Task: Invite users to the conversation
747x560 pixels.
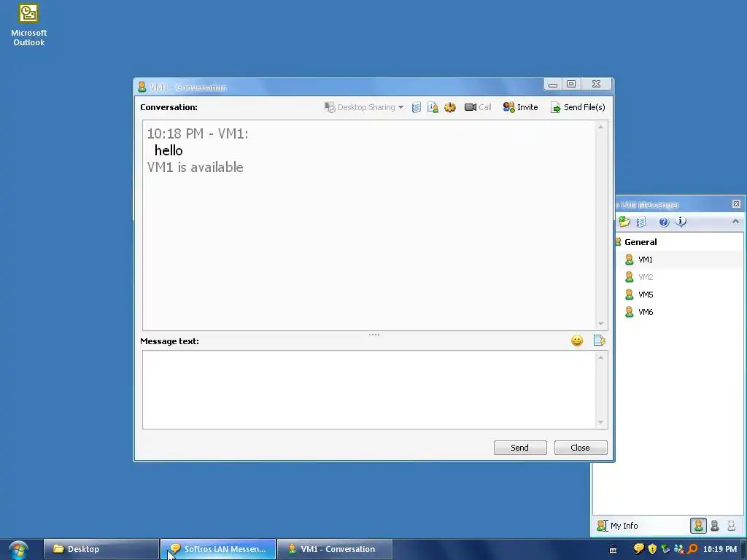Action: [x=520, y=108]
